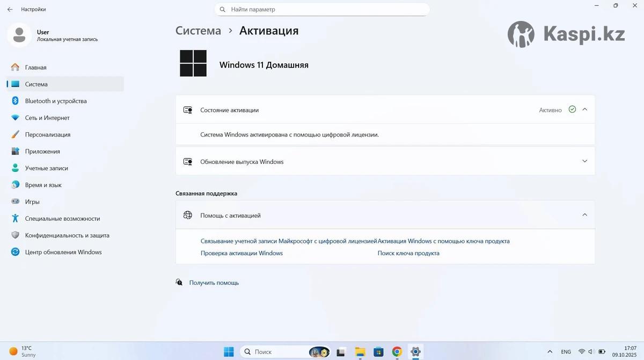This screenshot has width=644, height=360.
Task: Open Учетные записи in the sidebar
Action: click(46, 168)
